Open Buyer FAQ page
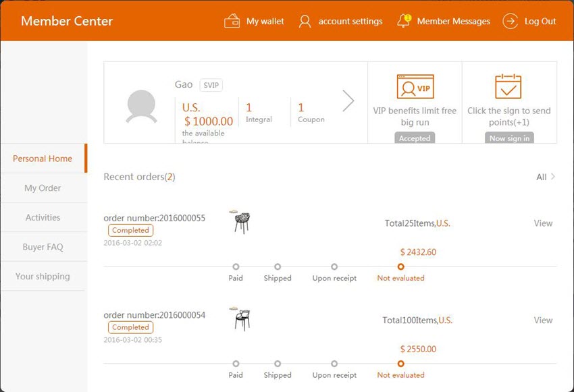Screen dimensions: 574x392 point(43,247)
